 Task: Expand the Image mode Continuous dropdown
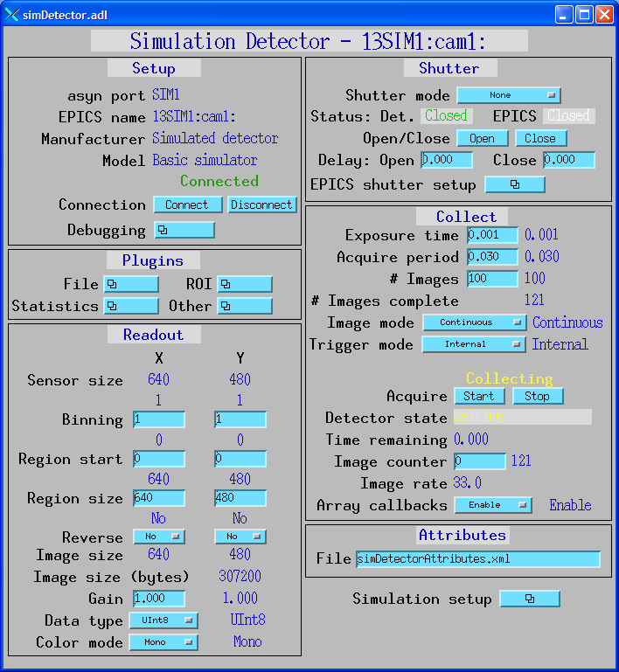pyautogui.click(x=475, y=322)
